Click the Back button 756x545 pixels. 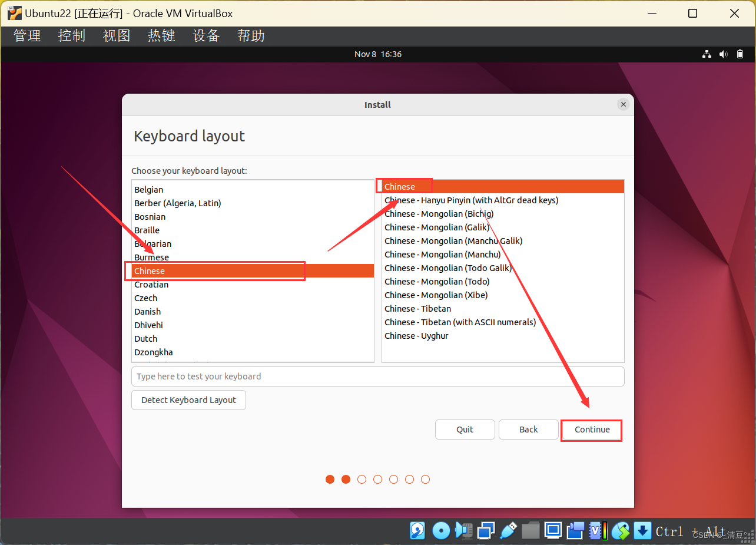point(528,430)
